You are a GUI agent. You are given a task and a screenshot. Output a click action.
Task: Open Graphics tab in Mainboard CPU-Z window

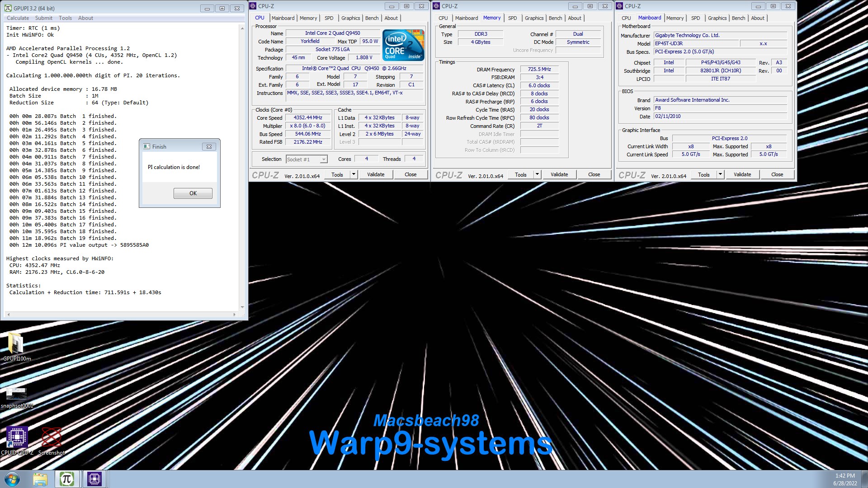click(717, 18)
